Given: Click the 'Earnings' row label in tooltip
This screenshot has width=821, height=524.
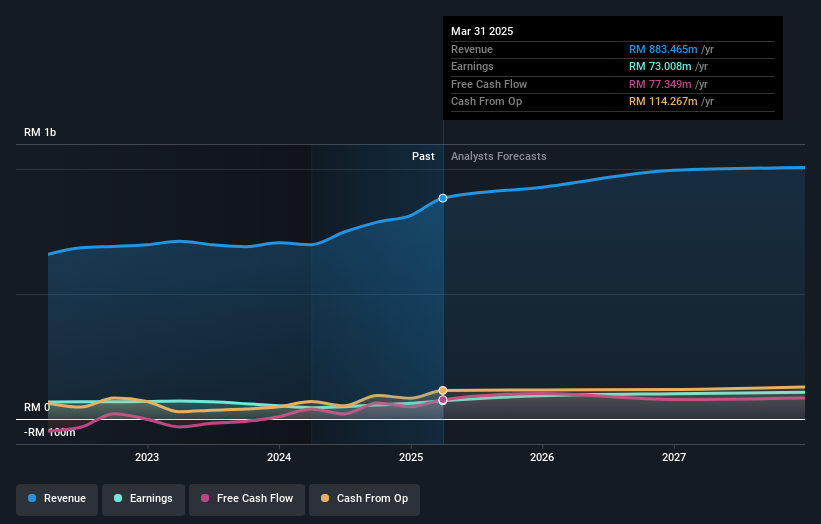Looking at the screenshot, I should tap(472, 66).
